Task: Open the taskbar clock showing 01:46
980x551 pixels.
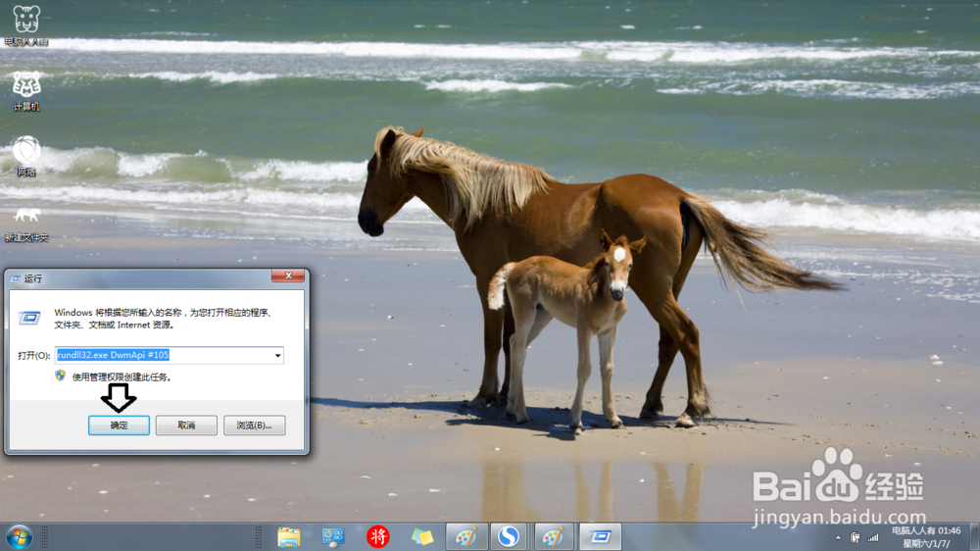Action: (x=926, y=537)
